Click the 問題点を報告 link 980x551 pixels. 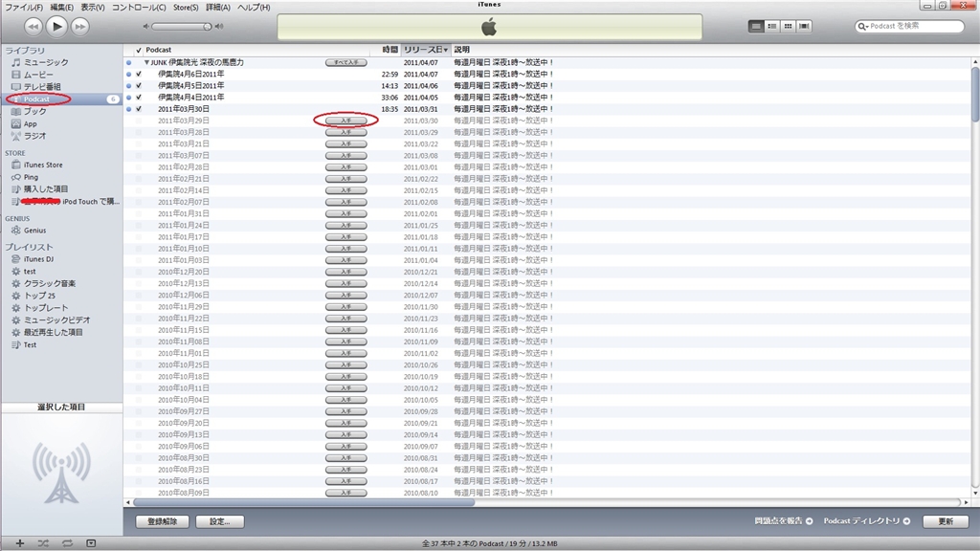coord(783,521)
